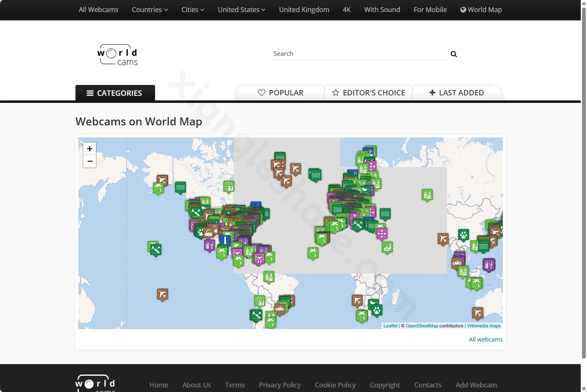This screenshot has height=392, width=587.
Task: Select waves marker in the North Atlantic
Action: pos(316,175)
